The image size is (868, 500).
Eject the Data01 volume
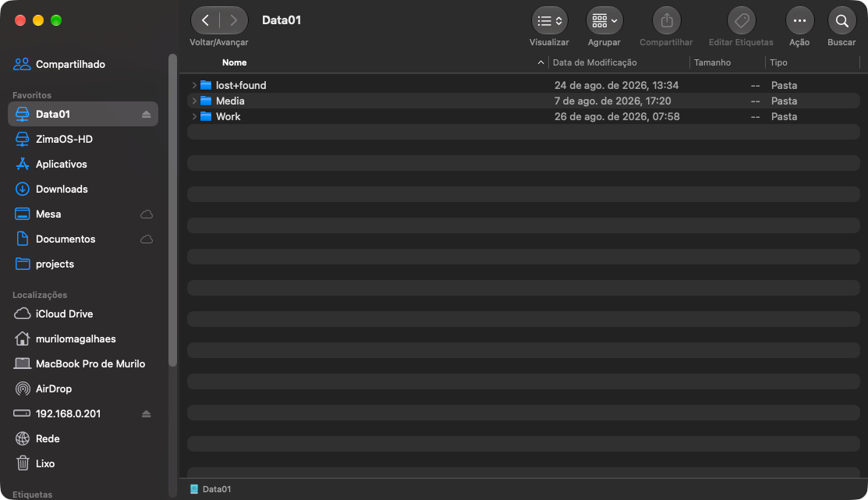click(x=146, y=114)
